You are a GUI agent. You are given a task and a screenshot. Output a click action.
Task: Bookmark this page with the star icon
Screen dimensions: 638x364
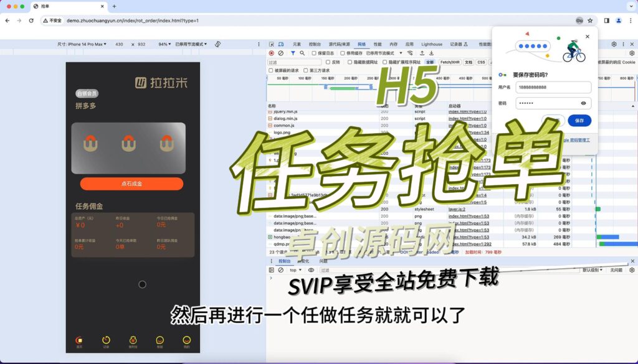tap(590, 21)
